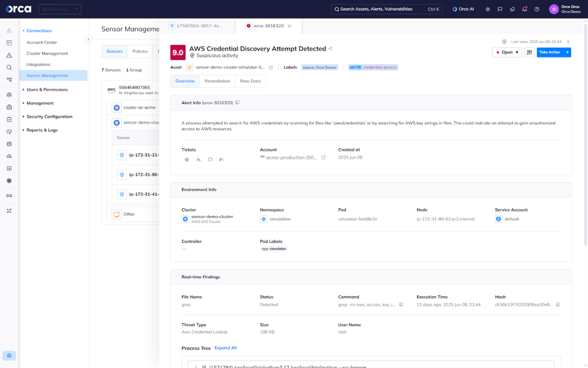
Task: Copy the grep command
Action: pyautogui.click(x=401, y=305)
